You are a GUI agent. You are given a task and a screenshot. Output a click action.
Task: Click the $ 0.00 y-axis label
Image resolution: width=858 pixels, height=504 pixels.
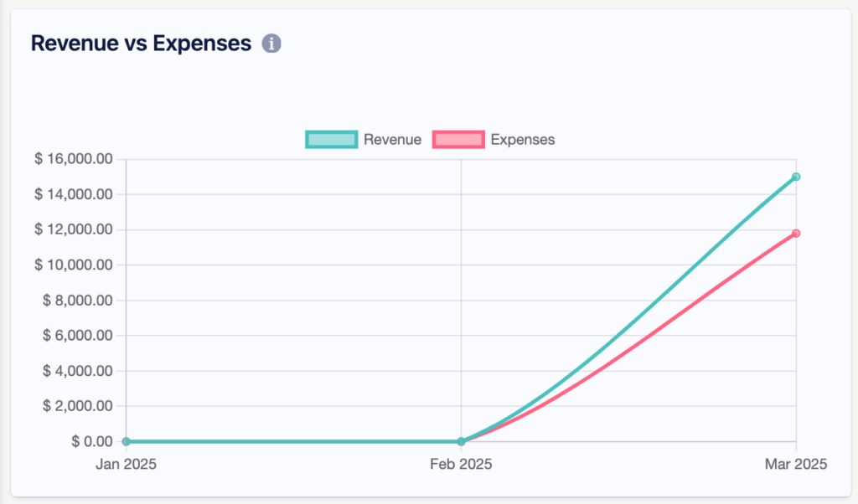pos(91,441)
